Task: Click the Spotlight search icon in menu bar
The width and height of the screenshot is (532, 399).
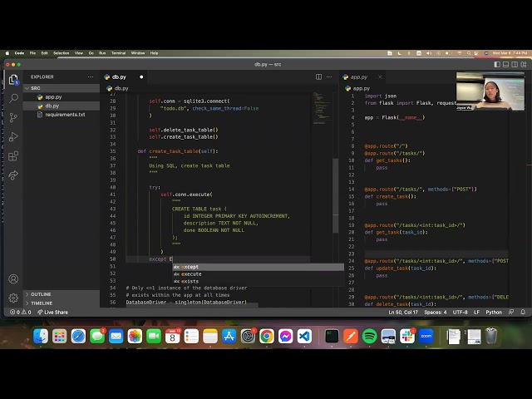Action: click(469, 53)
